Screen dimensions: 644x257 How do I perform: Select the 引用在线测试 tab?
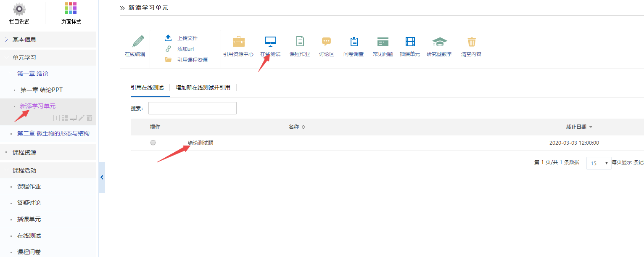click(x=147, y=88)
